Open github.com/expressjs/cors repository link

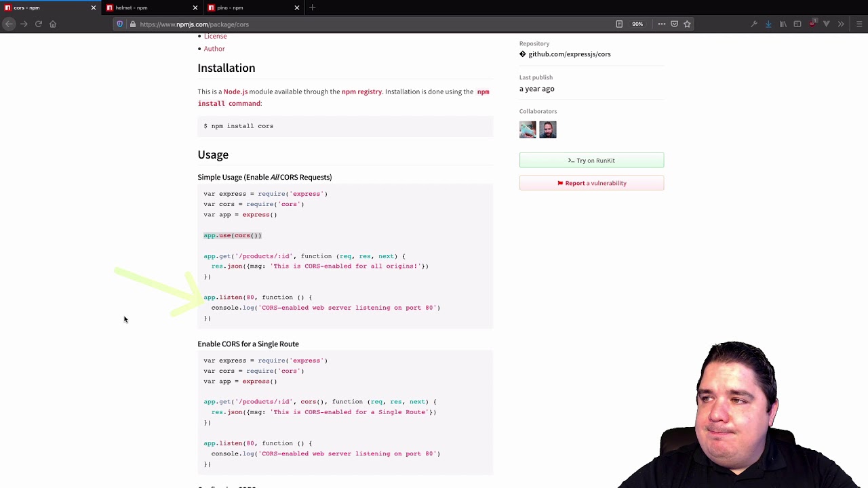(x=570, y=54)
